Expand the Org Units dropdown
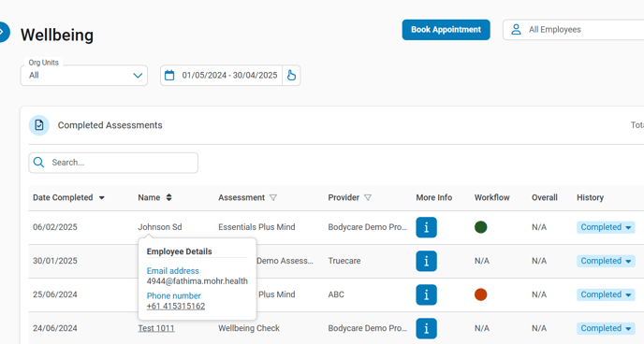 pos(84,76)
